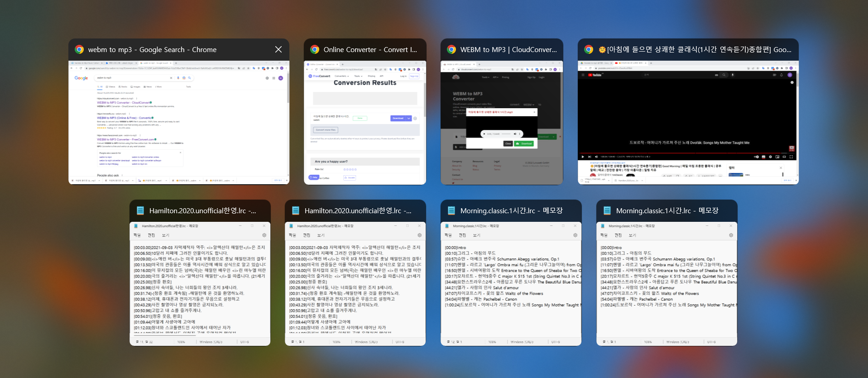
Task: Open WEBM to MP3 (Online & Free) Convertio result
Action: coord(124,118)
